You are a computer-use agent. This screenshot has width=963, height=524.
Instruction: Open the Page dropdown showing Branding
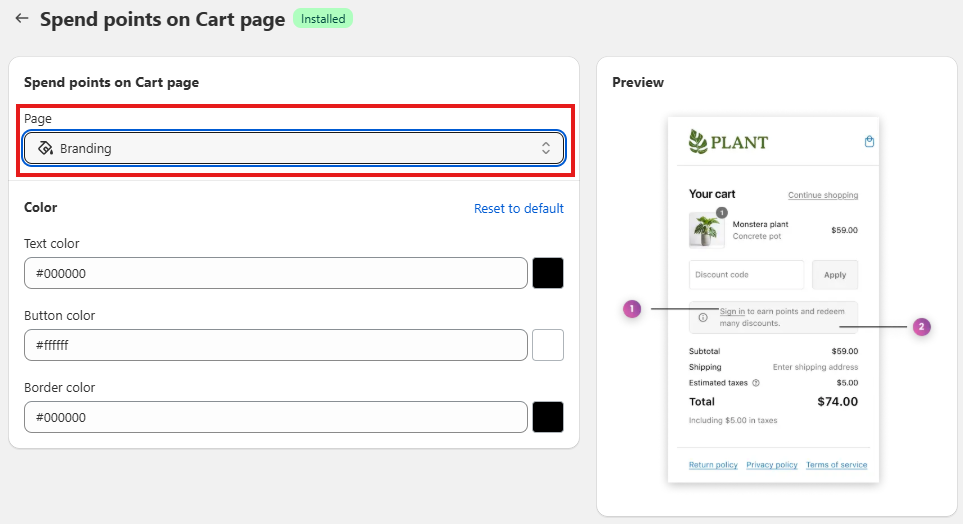click(294, 148)
